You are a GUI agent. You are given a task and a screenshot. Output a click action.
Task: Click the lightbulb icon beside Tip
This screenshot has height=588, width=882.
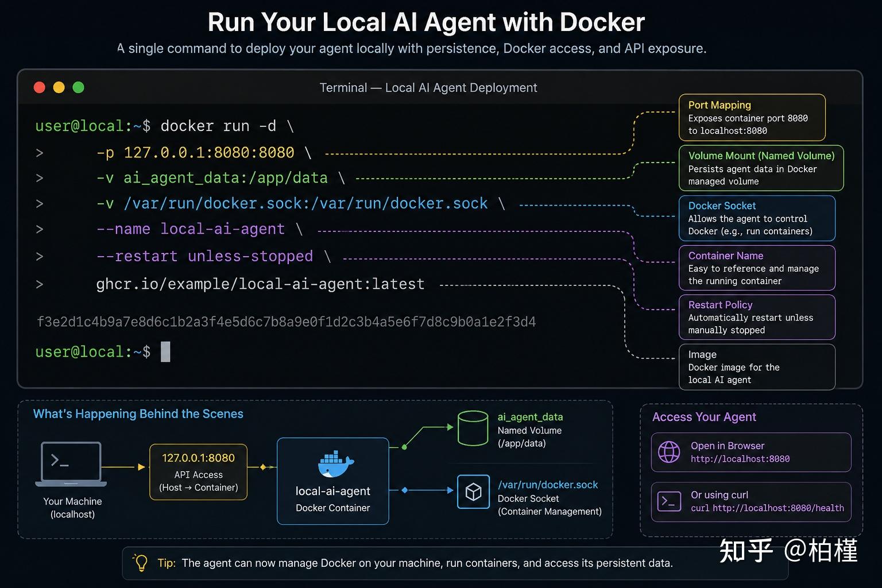(141, 562)
